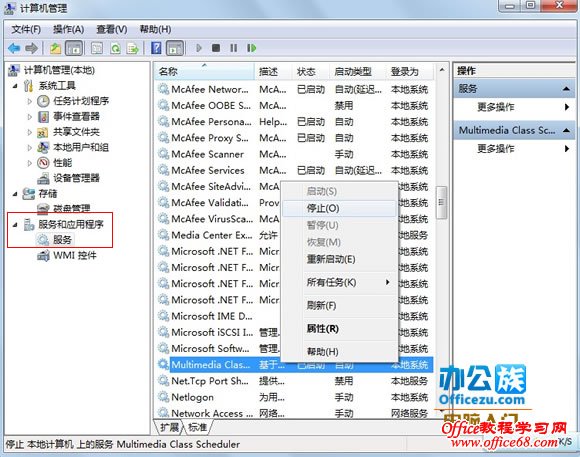Expand the 性能 node arrow
This screenshot has height=457, width=580.
click(x=30, y=163)
